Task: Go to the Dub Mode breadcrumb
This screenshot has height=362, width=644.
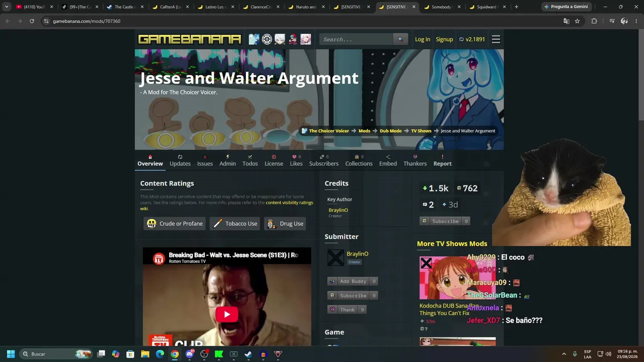Action: tap(390, 131)
